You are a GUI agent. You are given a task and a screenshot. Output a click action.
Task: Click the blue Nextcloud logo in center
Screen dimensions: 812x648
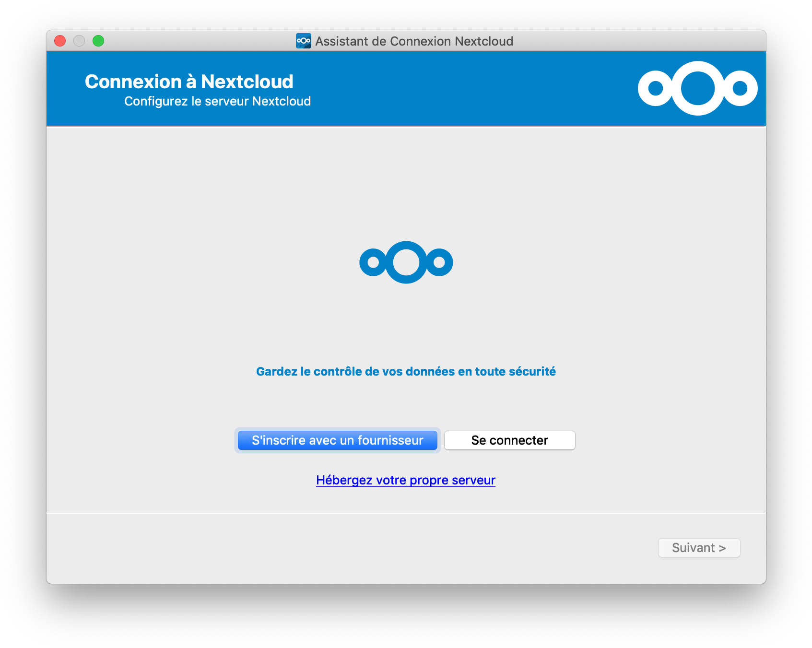click(x=406, y=262)
